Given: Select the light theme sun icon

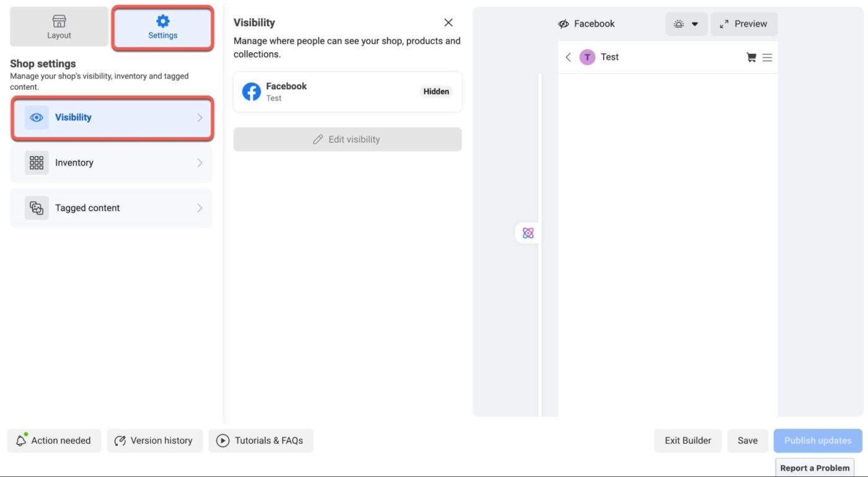Looking at the screenshot, I should 677,24.
